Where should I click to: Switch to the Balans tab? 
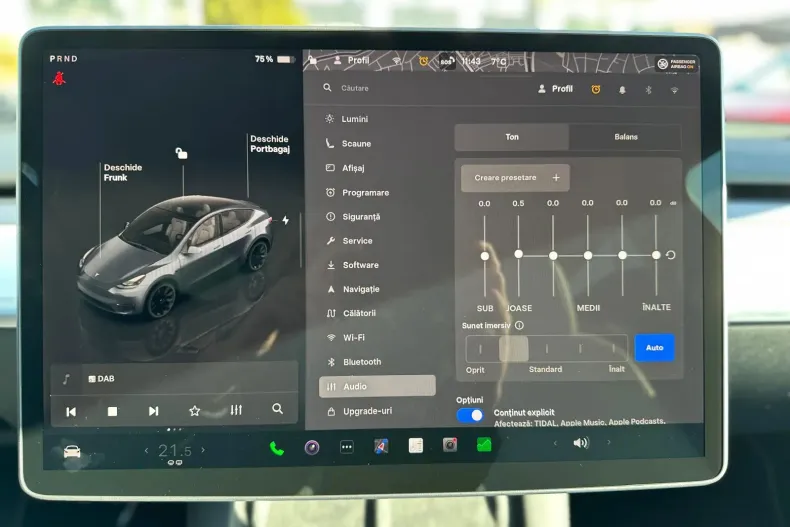626,137
